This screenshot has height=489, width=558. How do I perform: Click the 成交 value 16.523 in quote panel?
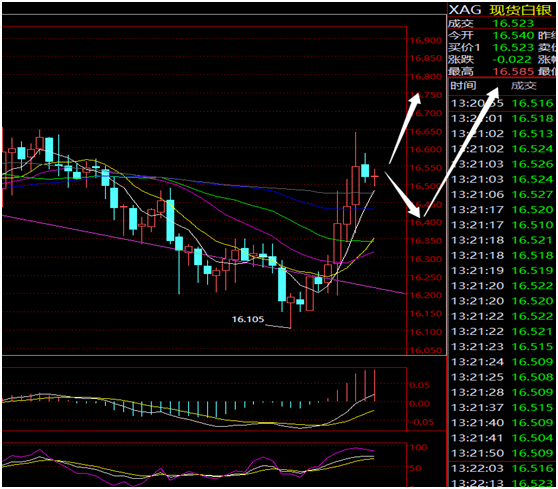point(513,23)
